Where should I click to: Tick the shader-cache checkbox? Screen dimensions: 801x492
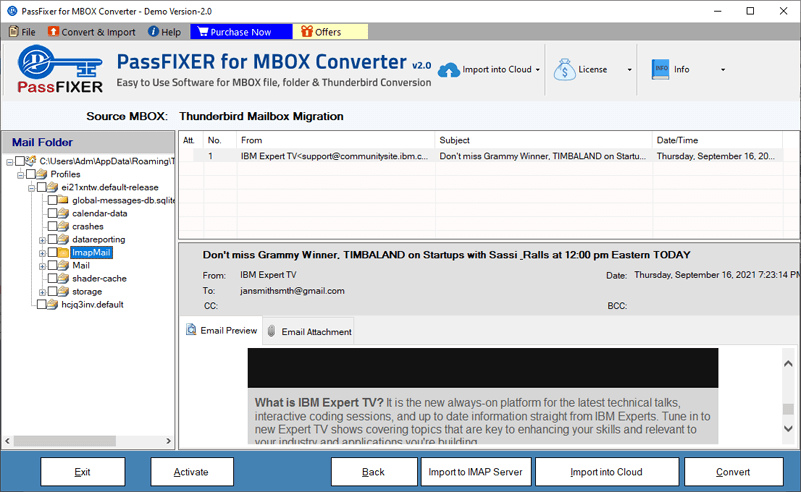click(52, 278)
